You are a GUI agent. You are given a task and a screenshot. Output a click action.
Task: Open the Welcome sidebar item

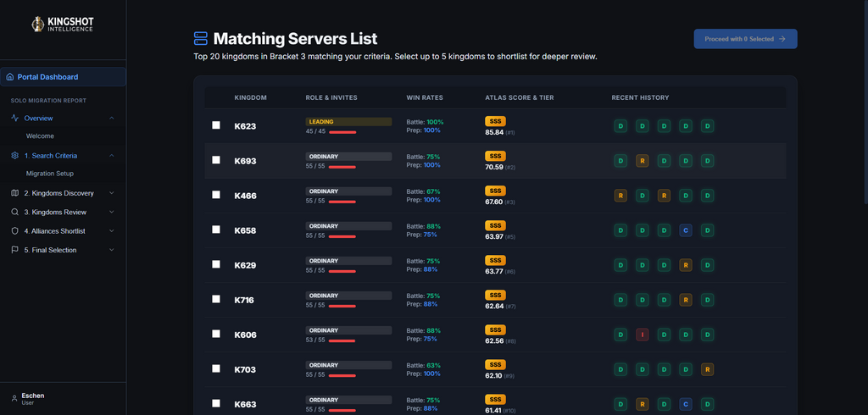tap(40, 136)
